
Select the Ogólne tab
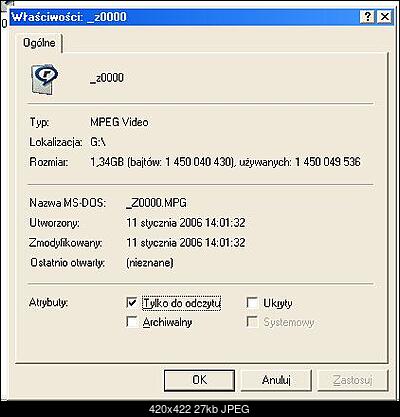(39, 43)
